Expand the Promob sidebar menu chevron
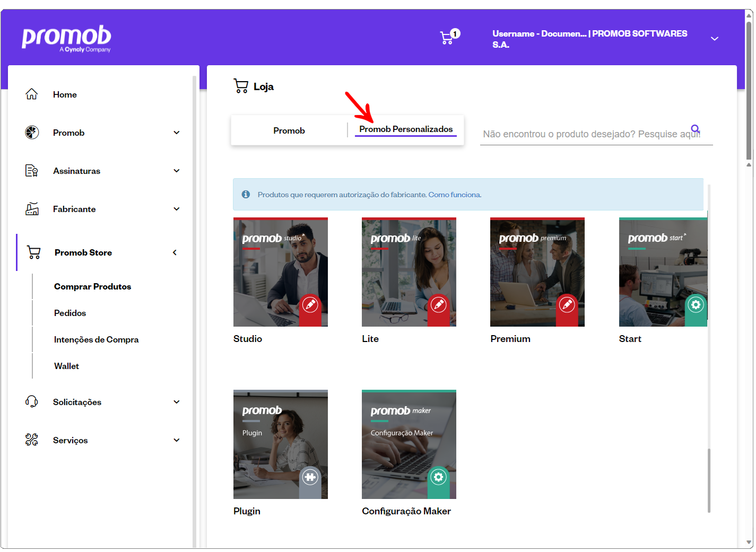 177,133
